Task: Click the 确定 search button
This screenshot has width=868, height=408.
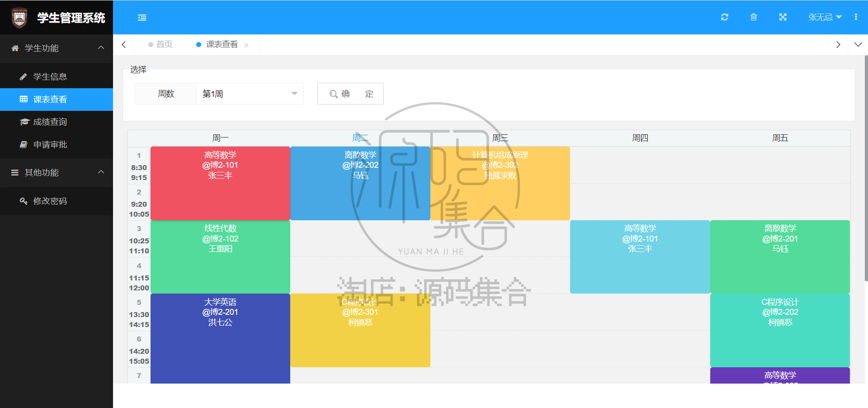Action: (350, 94)
